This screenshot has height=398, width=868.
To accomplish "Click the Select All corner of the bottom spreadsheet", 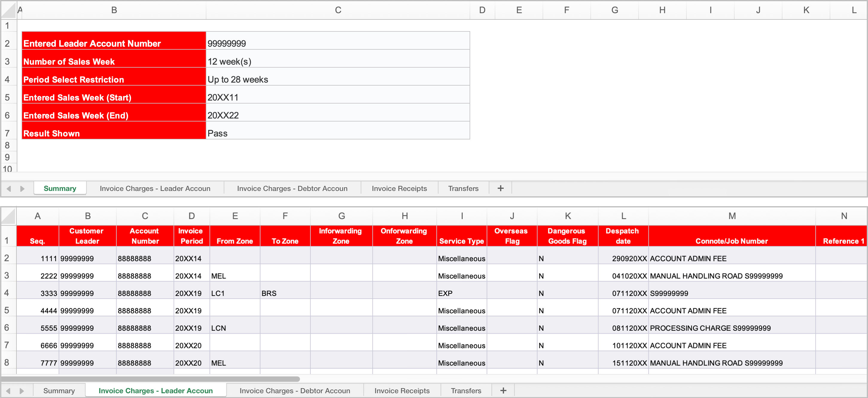I will point(8,216).
